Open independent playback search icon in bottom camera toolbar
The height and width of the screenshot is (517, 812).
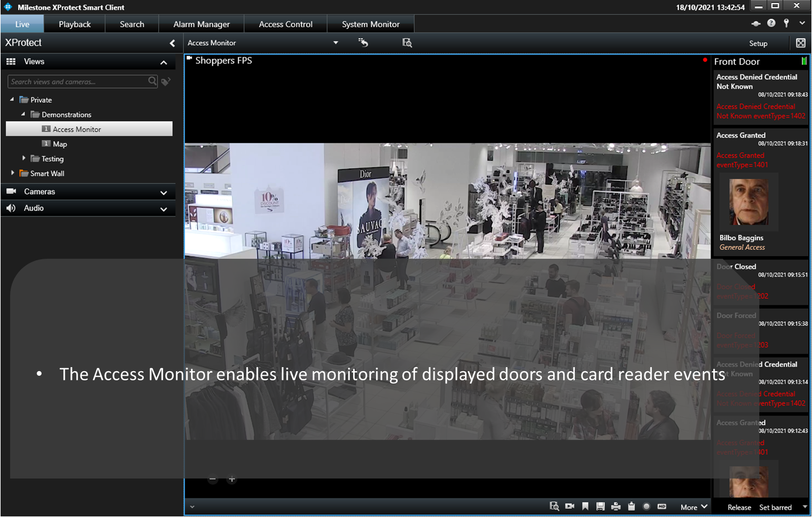(554, 506)
